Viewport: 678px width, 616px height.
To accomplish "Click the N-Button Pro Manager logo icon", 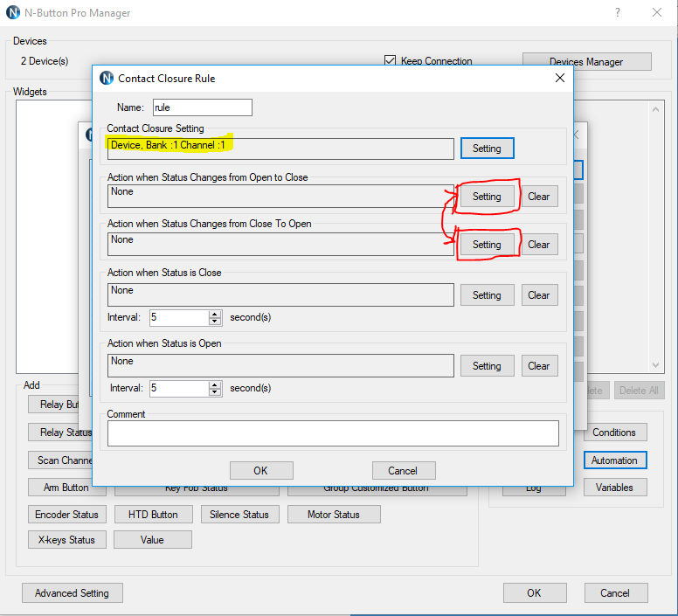I will pyautogui.click(x=13, y=12).
